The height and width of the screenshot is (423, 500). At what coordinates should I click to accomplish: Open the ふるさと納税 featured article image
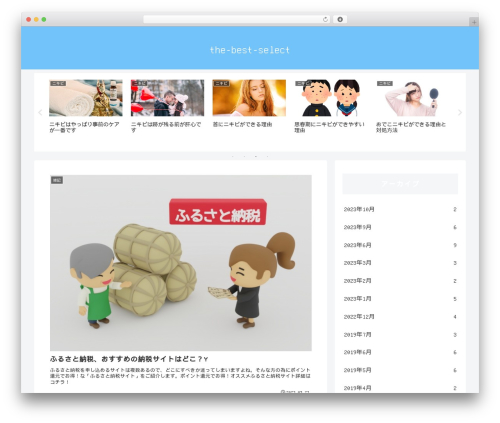click(181, 263)
